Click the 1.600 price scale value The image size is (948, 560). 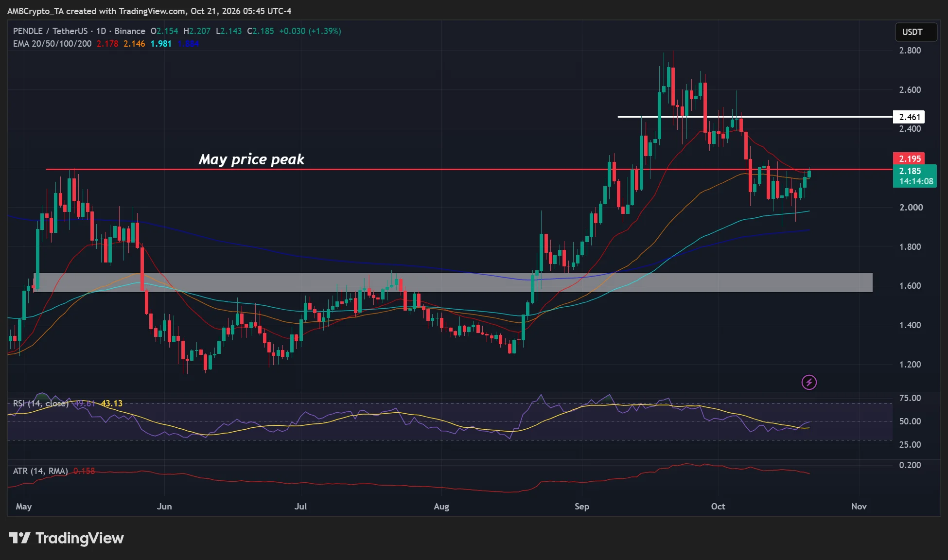click(x=910, y=286)
